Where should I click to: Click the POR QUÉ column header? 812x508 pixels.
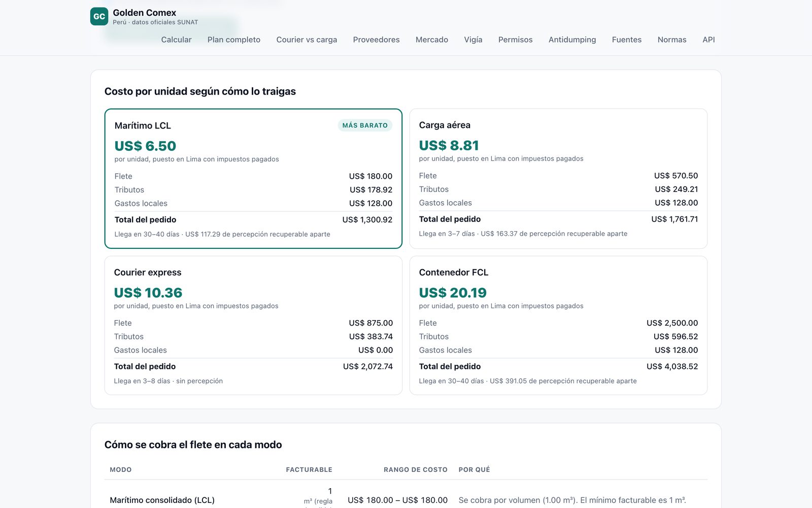474,470
